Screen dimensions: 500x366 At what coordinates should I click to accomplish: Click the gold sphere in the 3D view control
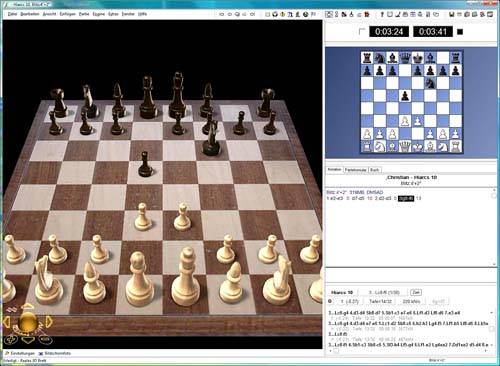[x=28, y=322]
